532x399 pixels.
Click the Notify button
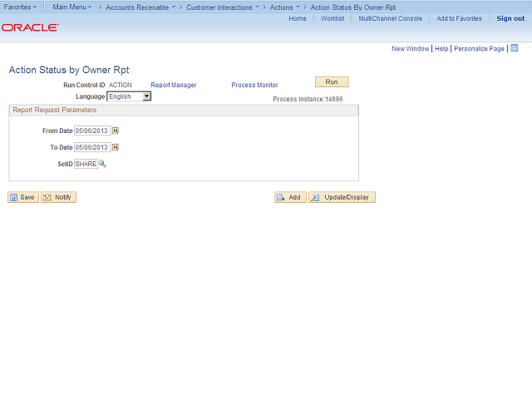[x=58, y=197]
